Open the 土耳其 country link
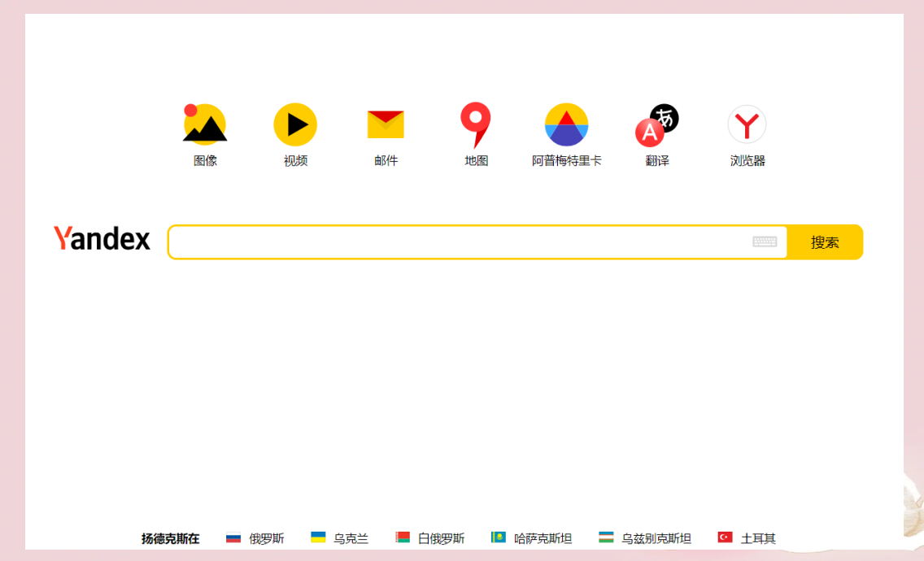Image resolution: width=924 pixels, height=561 pixels. 758,538
